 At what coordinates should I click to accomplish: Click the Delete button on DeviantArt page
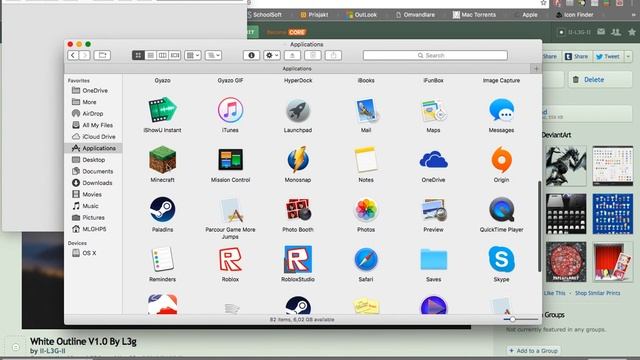(600, 80)
